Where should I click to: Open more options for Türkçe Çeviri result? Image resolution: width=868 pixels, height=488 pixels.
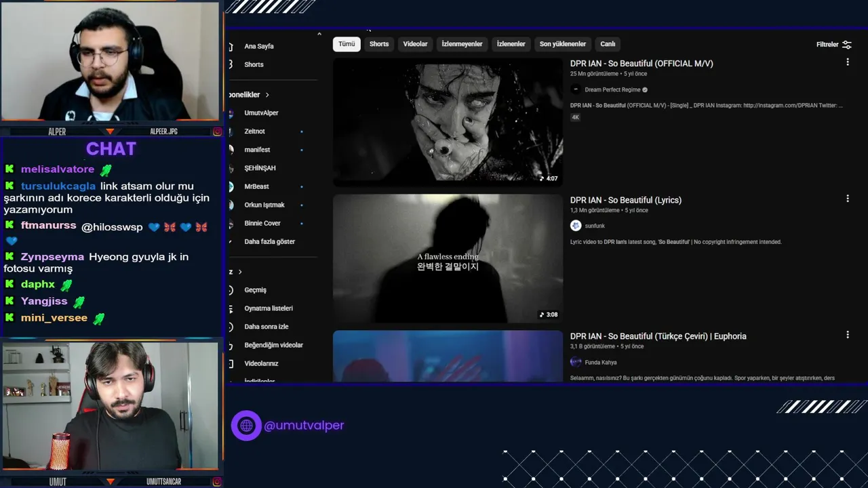coord(847,335)
